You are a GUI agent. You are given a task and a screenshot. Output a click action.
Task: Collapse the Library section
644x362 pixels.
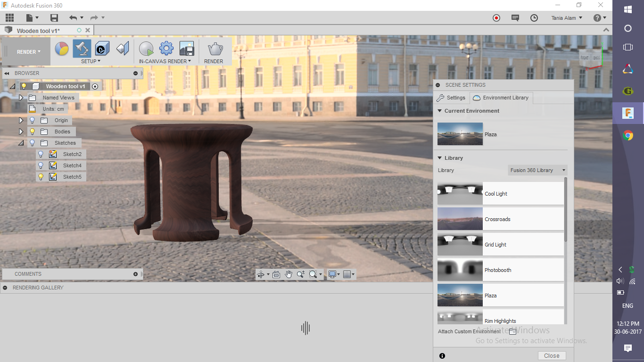coord(439,158)
